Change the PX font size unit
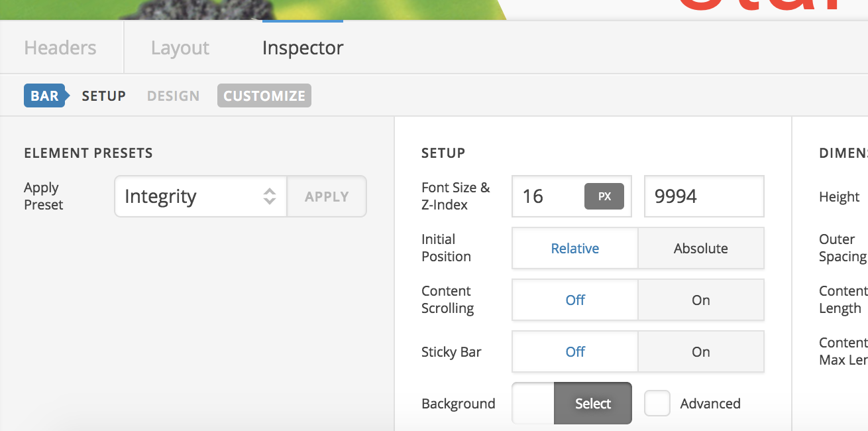 [604, 196]
